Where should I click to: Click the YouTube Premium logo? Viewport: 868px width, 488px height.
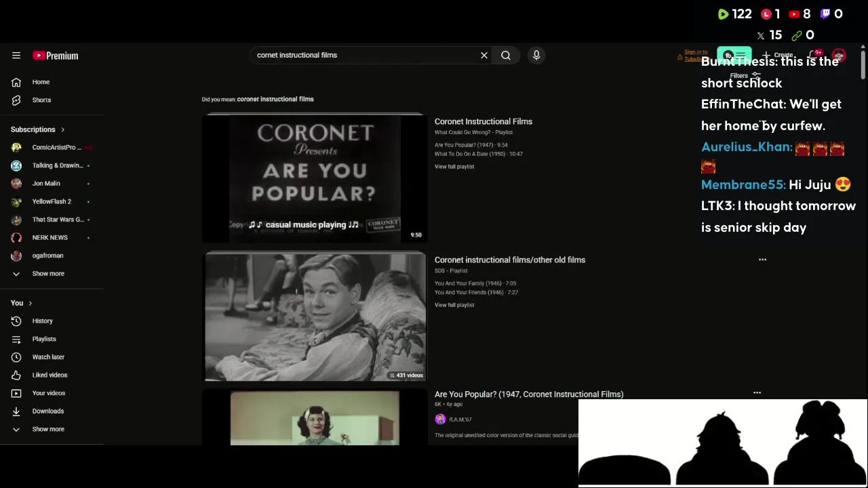coord(56,56)
